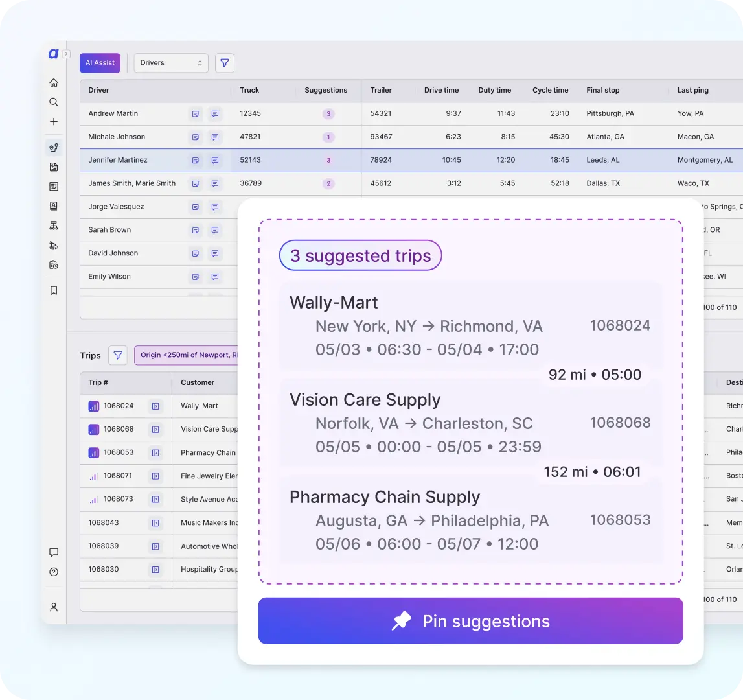Image resolution: width=743 pixels, height=700 pixels.
Task: Click the app logo at top left
Action: point(53,54)
